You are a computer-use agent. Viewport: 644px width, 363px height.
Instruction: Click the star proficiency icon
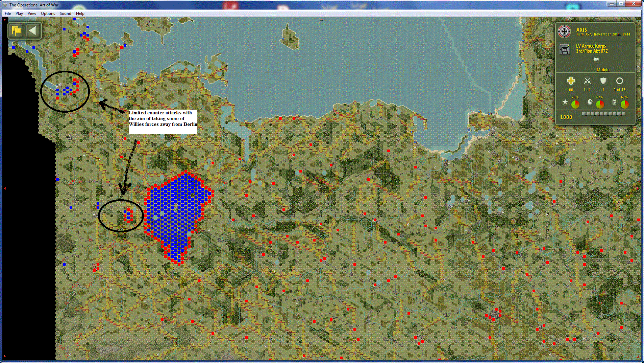[x=565, y=102]
